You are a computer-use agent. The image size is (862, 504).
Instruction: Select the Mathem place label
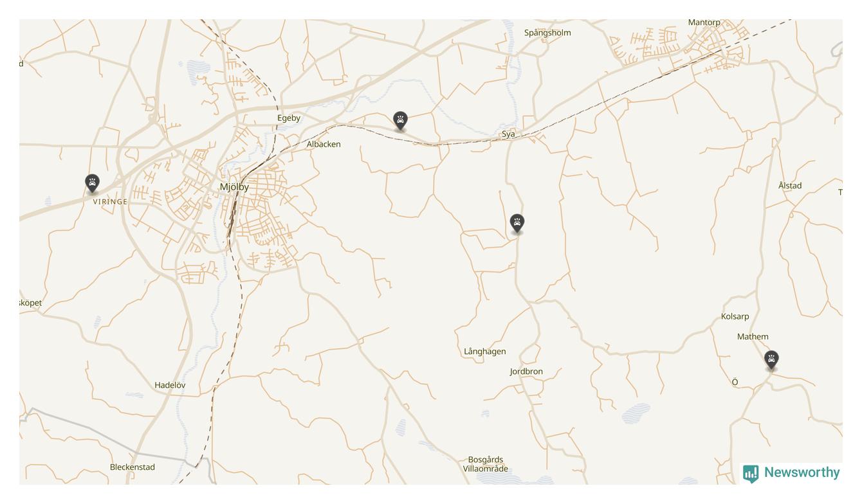tap(753, 337)
